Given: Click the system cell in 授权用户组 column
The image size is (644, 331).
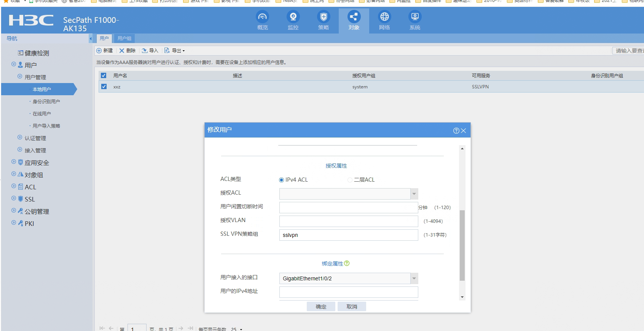Looking at the screenshot, I should pyautogui.click(x=360, y=87).
